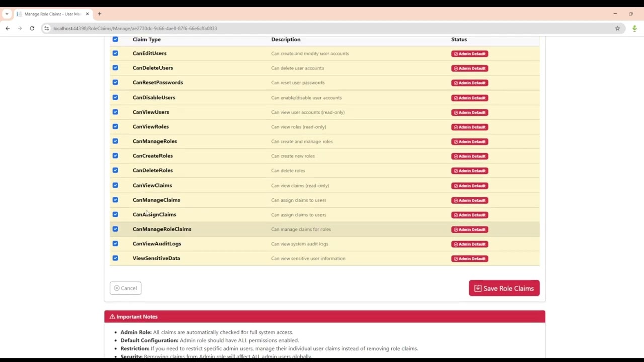This screenshot has height=362, width=644.
Task: Click the 'Restriction:' note label
Action: coord(135,348)
